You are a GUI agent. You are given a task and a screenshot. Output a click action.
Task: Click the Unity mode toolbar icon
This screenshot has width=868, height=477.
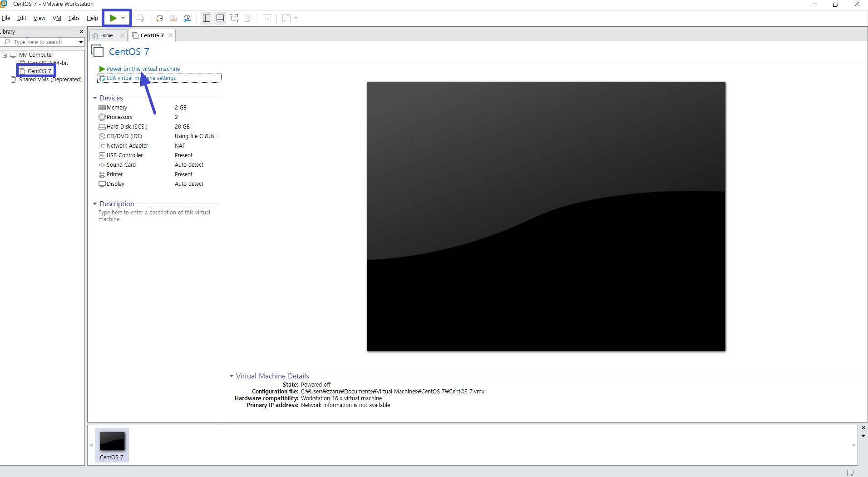(247, 18)
